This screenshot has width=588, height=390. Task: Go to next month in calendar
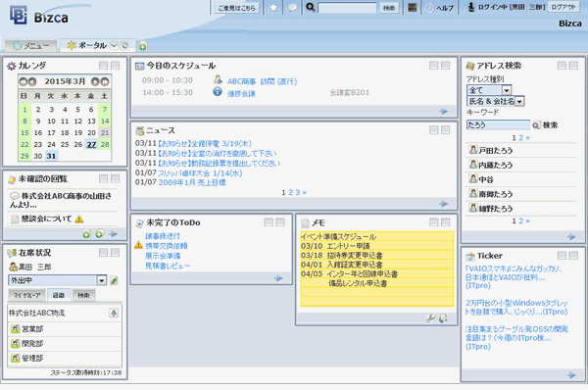pyautogui.click(x=95, y=81)
